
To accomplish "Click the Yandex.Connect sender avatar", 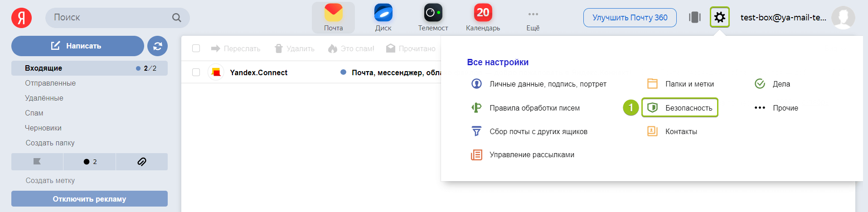I will [216, 72].
